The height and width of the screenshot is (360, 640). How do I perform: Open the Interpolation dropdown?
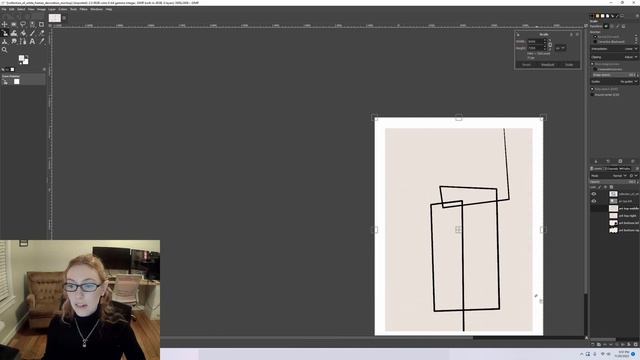click(614, 49)
